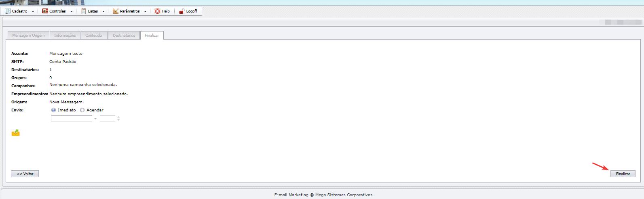
Task: Click the << Voltar button
Action: pos(25,174)
